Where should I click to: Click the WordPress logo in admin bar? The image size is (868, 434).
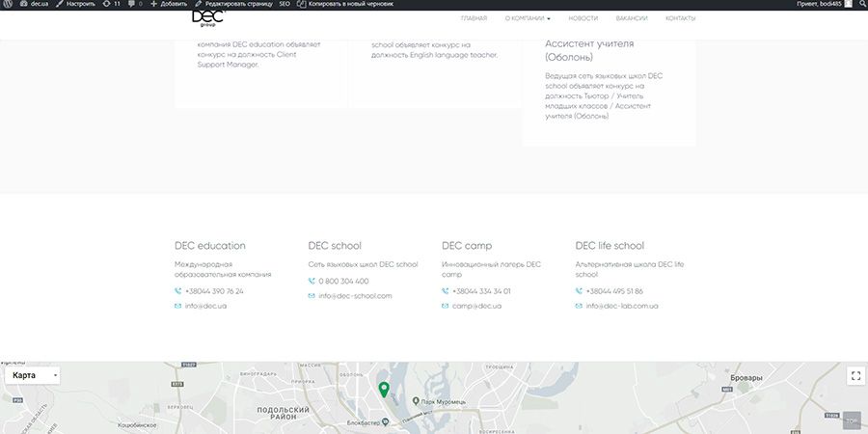click(8, 5)
